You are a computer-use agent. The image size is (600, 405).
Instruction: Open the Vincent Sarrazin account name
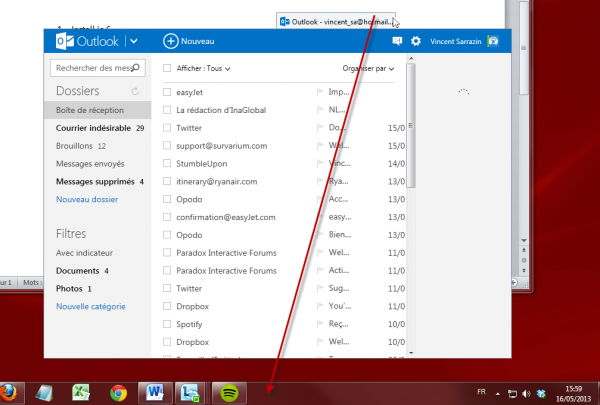(456, 41)
